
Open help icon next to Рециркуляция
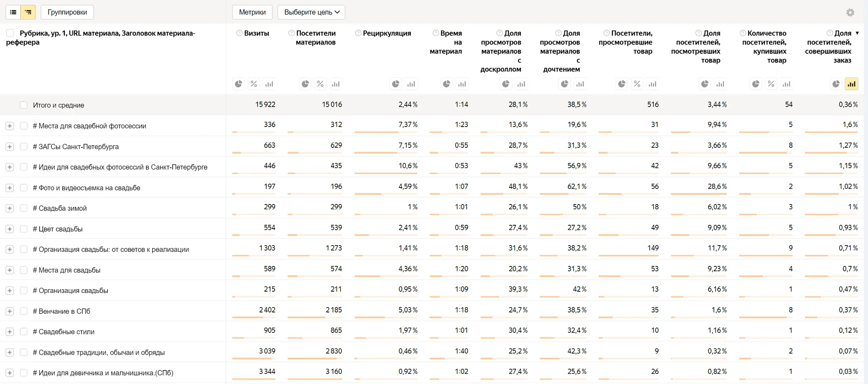[x=358, y=33]
